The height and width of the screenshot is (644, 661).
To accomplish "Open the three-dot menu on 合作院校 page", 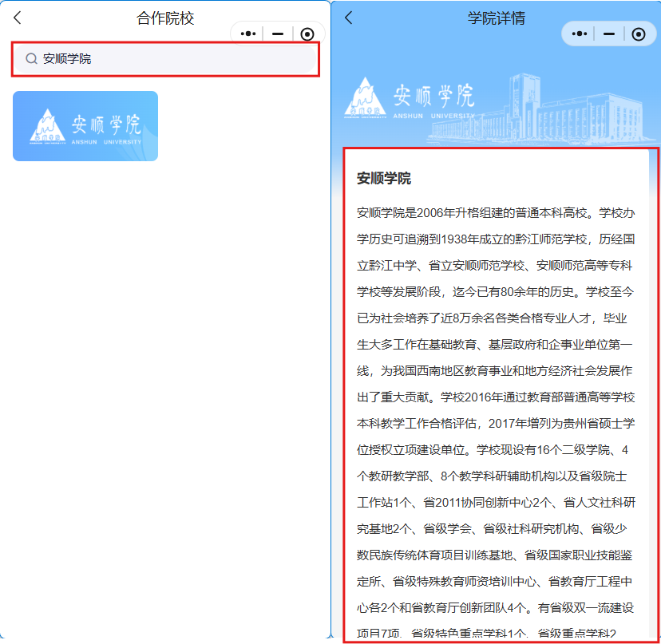I will click(248, 34).
